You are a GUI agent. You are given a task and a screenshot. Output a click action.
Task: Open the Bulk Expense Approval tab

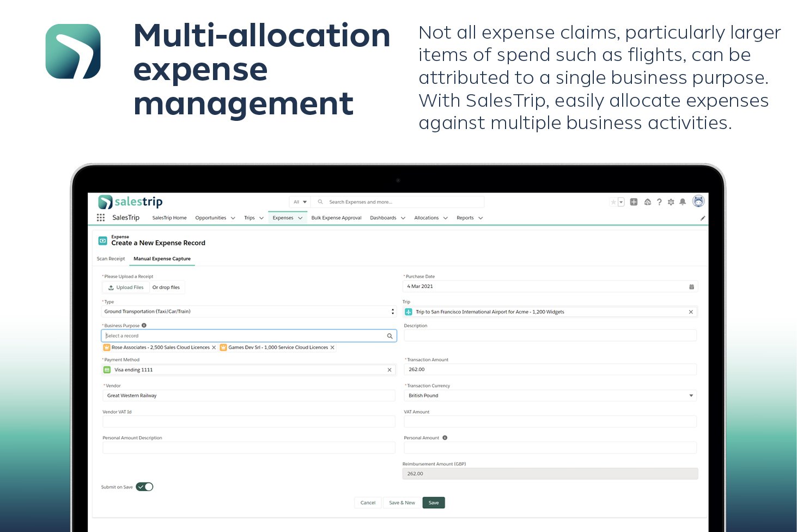coord(336,218)
